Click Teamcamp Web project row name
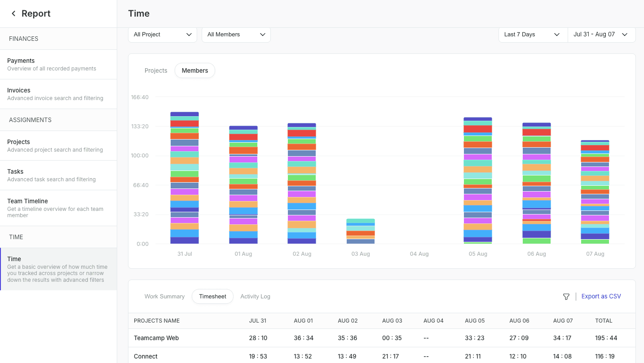The image size is (644, 363). point(156,338)
